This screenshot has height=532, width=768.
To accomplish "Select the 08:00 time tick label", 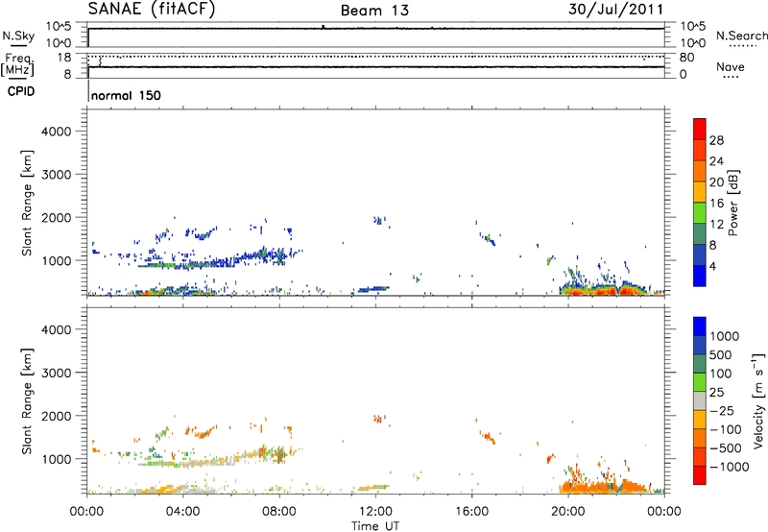I will (279, 512).
